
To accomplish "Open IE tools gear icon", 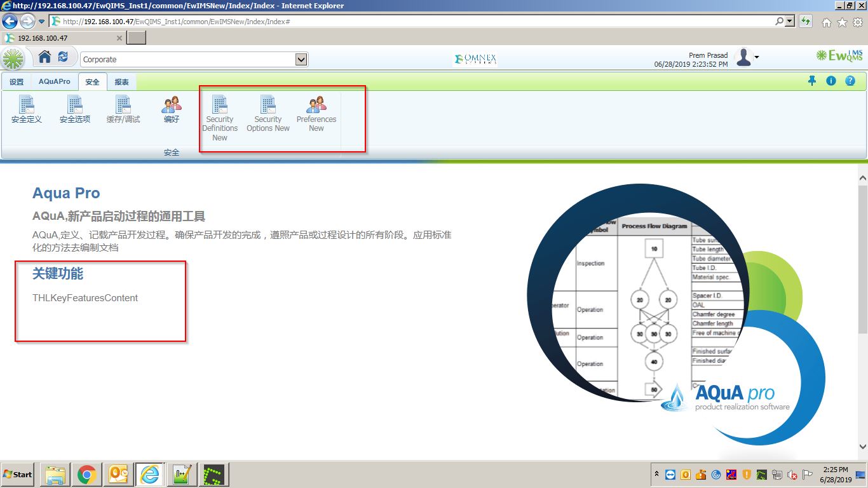I will point(858,22).
